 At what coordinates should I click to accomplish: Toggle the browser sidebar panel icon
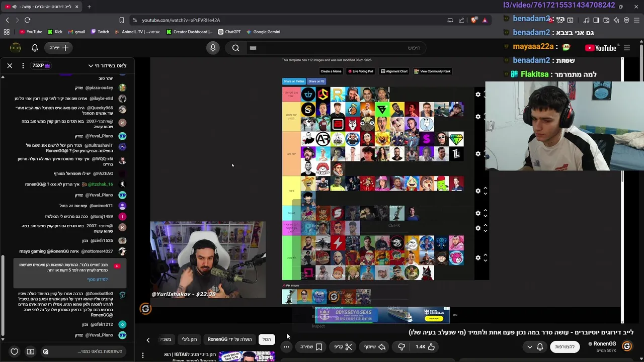[596, 20]
